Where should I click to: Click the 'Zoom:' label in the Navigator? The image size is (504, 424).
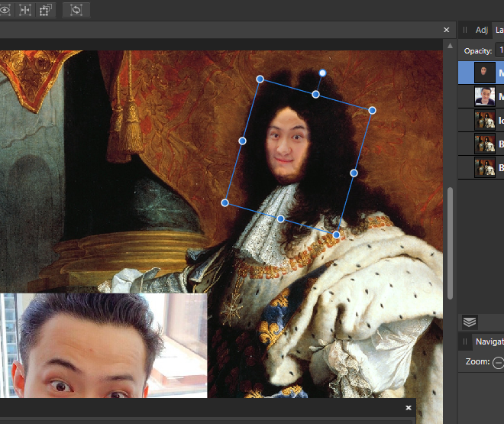coord(477,361)
